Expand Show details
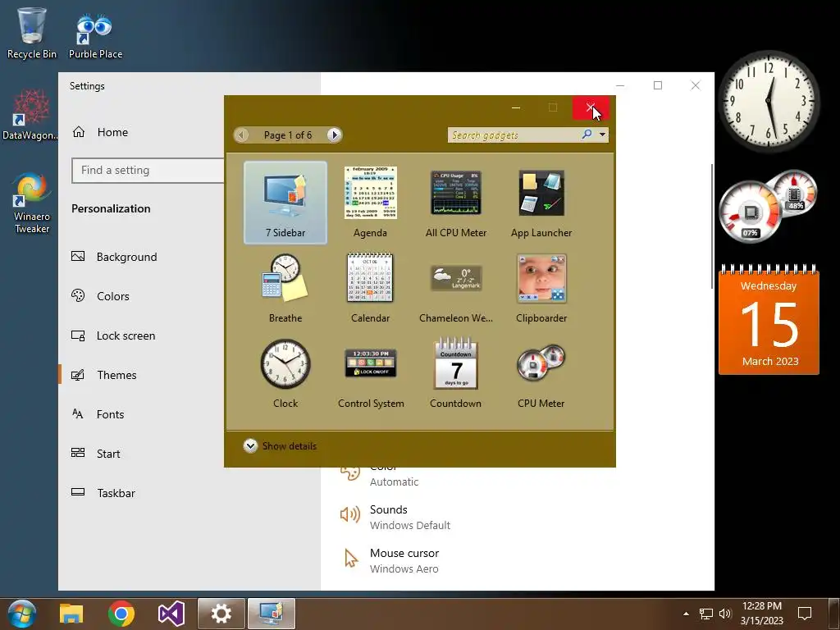This screenshot has width=840, height=630. 280,445
